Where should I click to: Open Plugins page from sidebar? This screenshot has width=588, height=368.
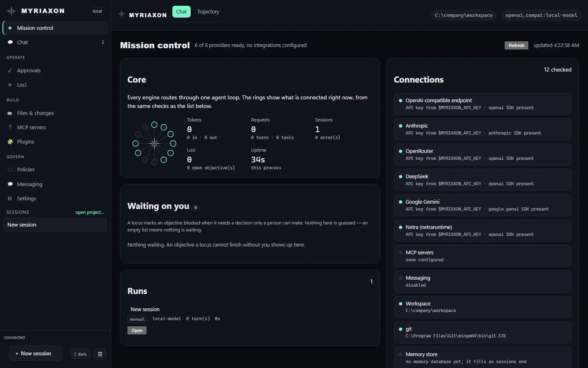(56, 141)
